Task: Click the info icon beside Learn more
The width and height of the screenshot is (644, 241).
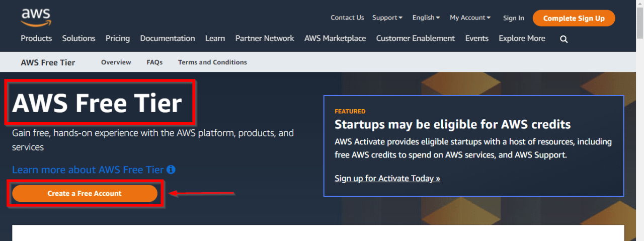Action: 171,170
